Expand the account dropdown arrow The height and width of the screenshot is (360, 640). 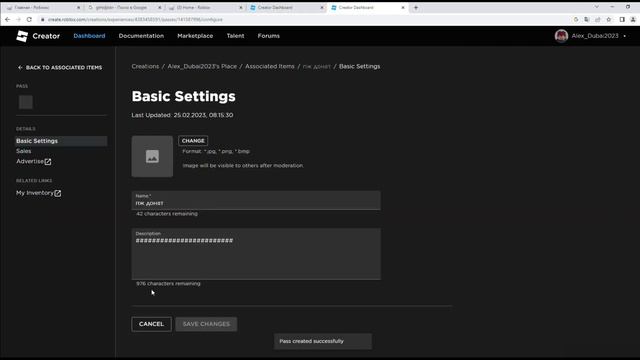(x=624, y=36)
